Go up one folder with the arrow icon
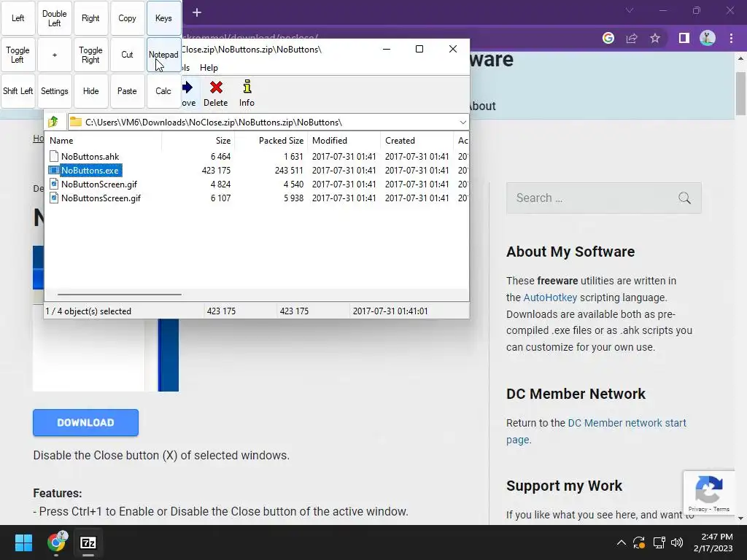747x560 pixels. click(x=53, y=122)
